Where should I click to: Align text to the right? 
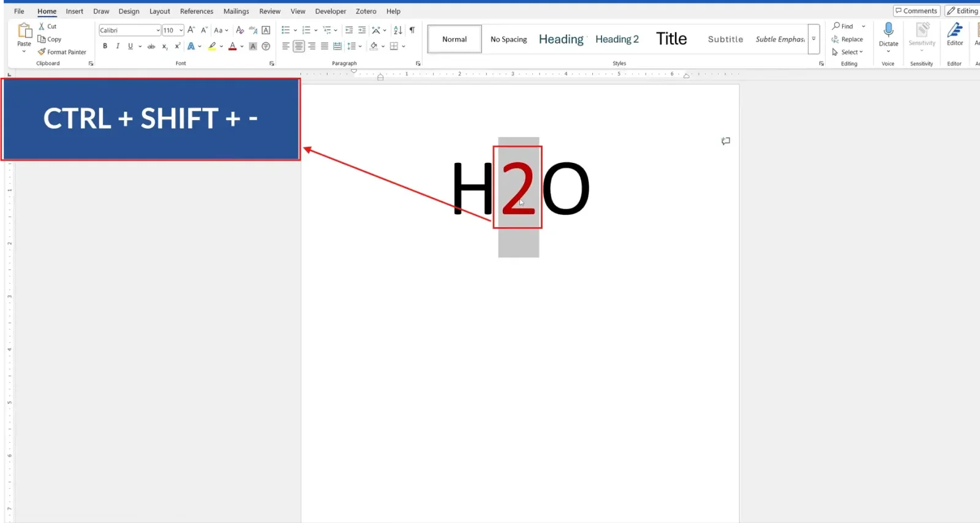point(312,46)
